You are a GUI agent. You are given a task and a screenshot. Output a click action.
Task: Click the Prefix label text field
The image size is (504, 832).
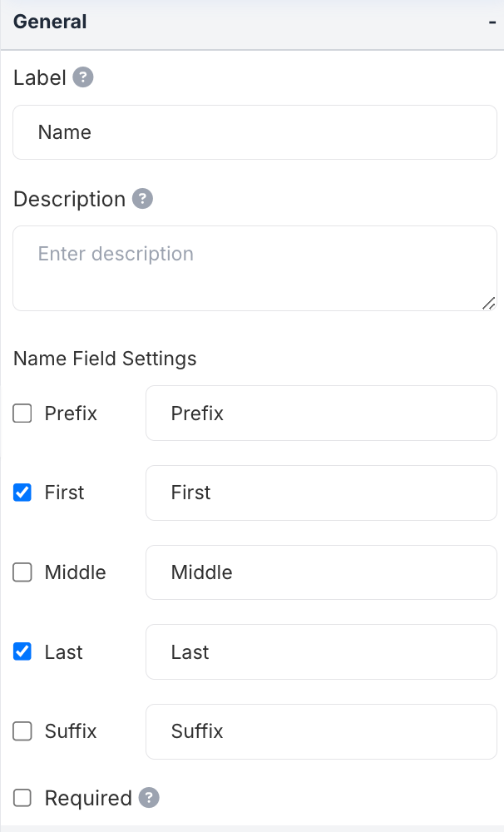[321, 413]
